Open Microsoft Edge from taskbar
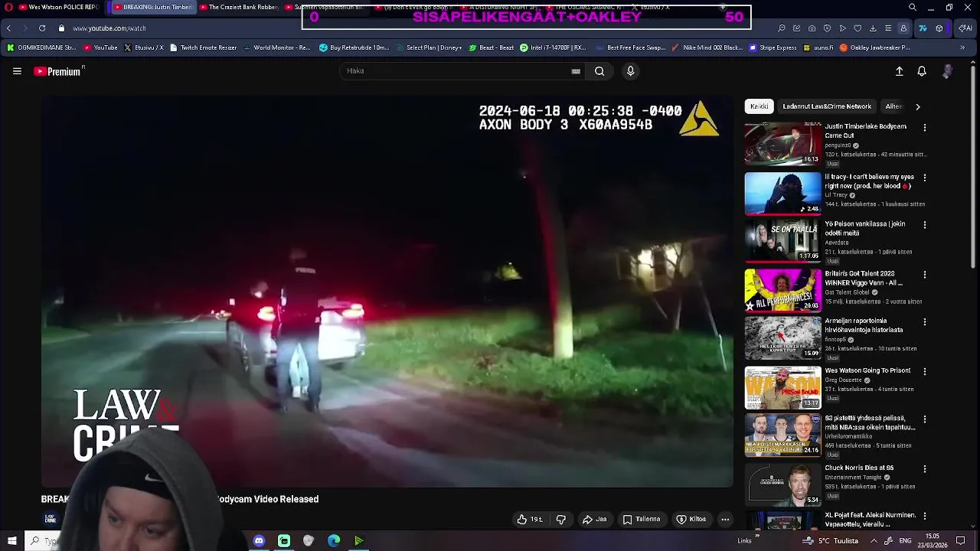The height and width of the screenshot is (551, 980). tap(334, 541)
